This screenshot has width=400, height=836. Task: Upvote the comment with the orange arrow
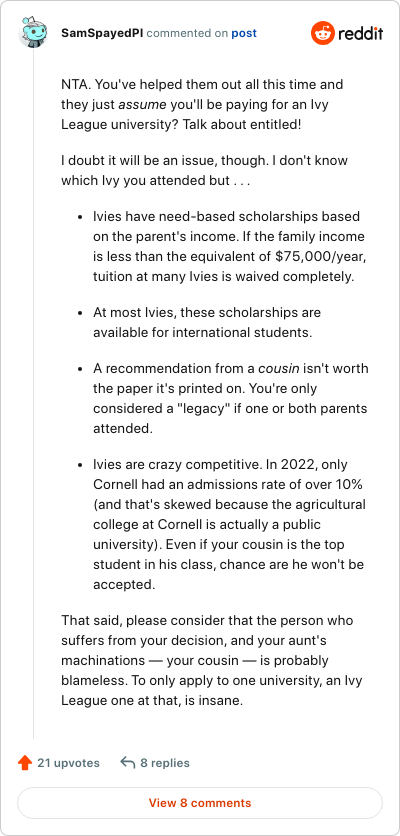(25, 763)
